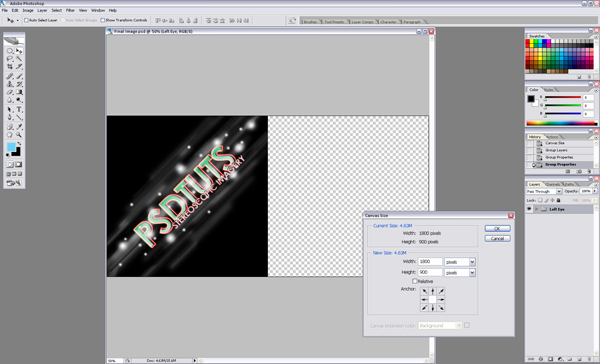Click the canvas Height input field
The image size is (600, 364).
(x=430, y=272)
